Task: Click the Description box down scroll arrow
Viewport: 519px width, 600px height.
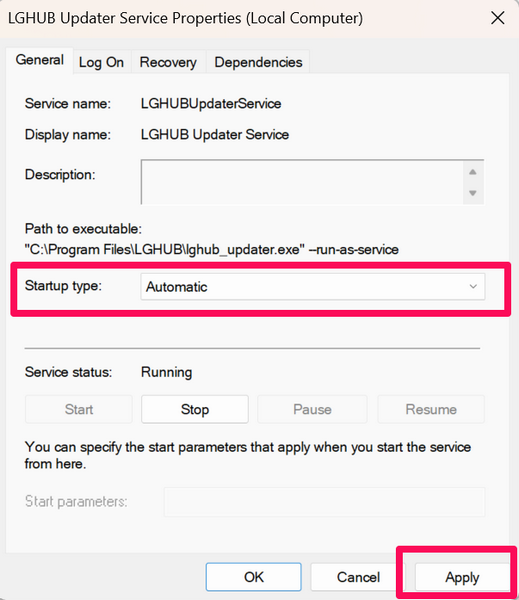Action: pyautogui.click(x=473, y=193)
